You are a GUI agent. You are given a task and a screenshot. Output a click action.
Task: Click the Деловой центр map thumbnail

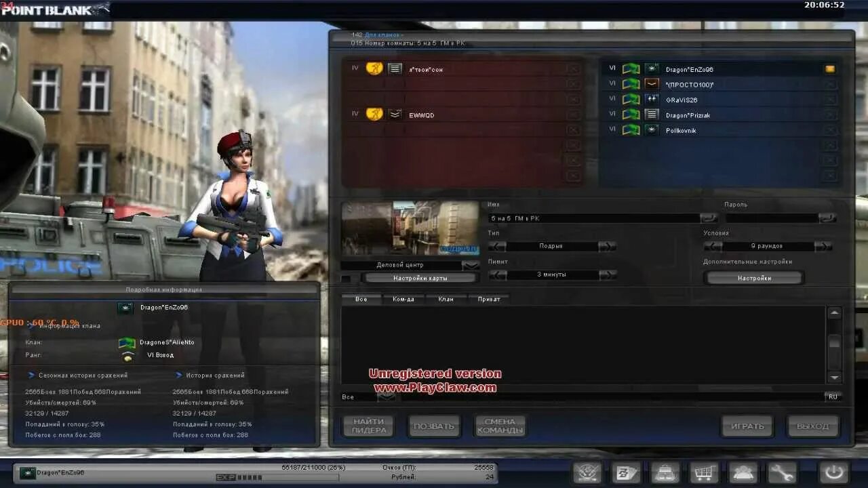click(410, 228)
